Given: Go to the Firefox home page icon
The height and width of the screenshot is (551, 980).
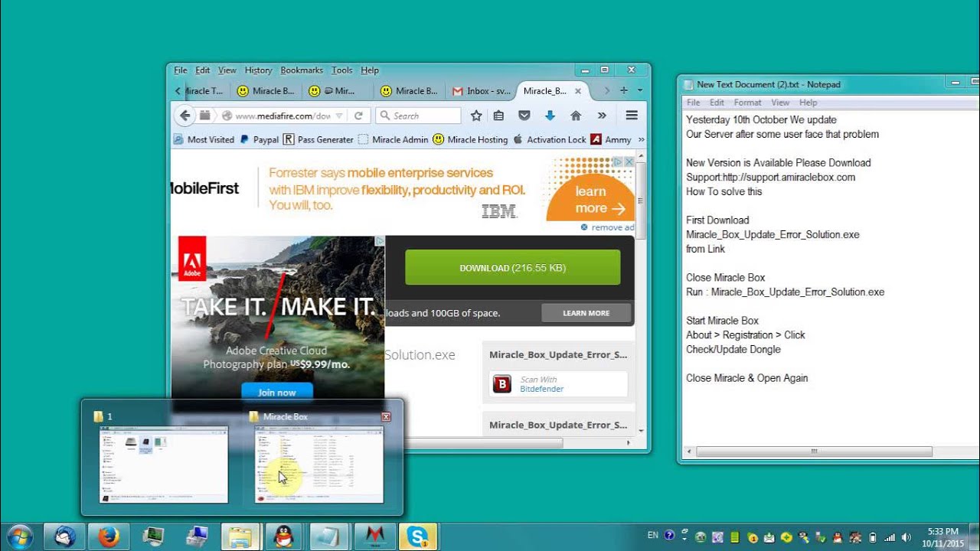Looking at the screenshot, I should pyautogui.click(x=576, y=116).
